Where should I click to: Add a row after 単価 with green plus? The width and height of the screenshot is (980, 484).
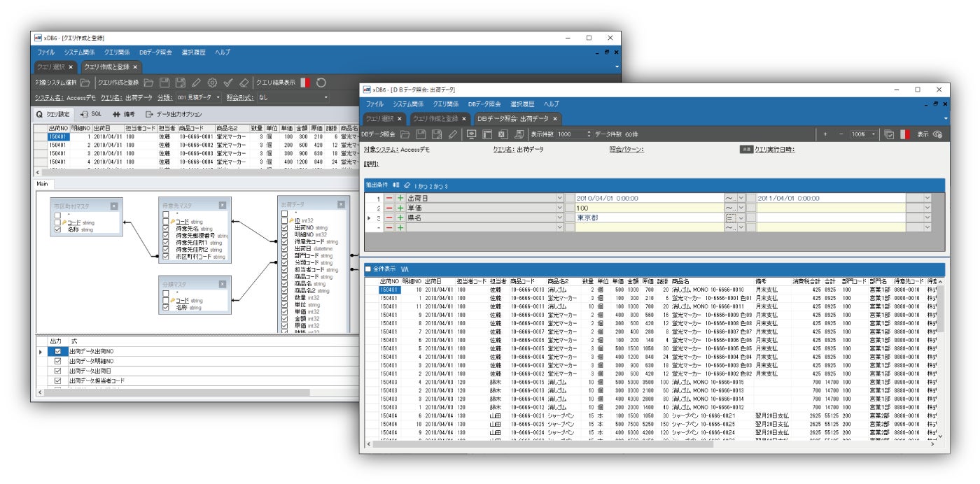coord(400,208)
